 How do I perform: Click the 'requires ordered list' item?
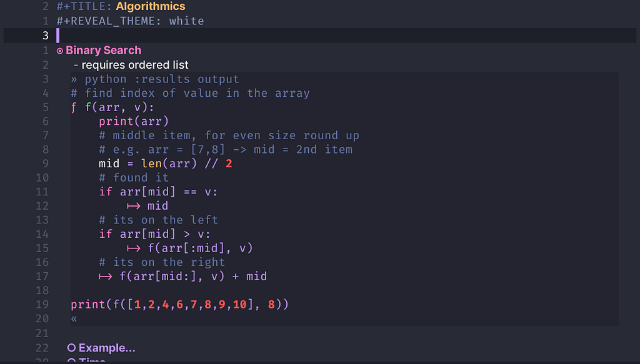click(x=134, y=65)
